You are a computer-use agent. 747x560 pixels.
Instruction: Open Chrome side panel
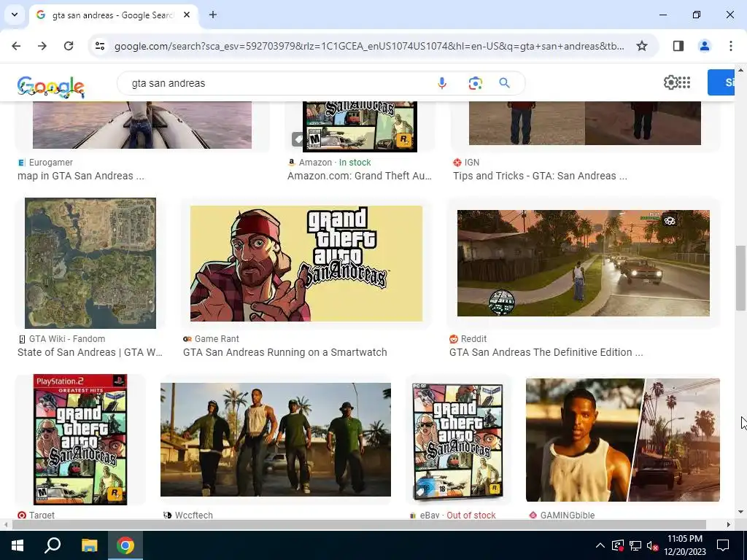[678, 46]
